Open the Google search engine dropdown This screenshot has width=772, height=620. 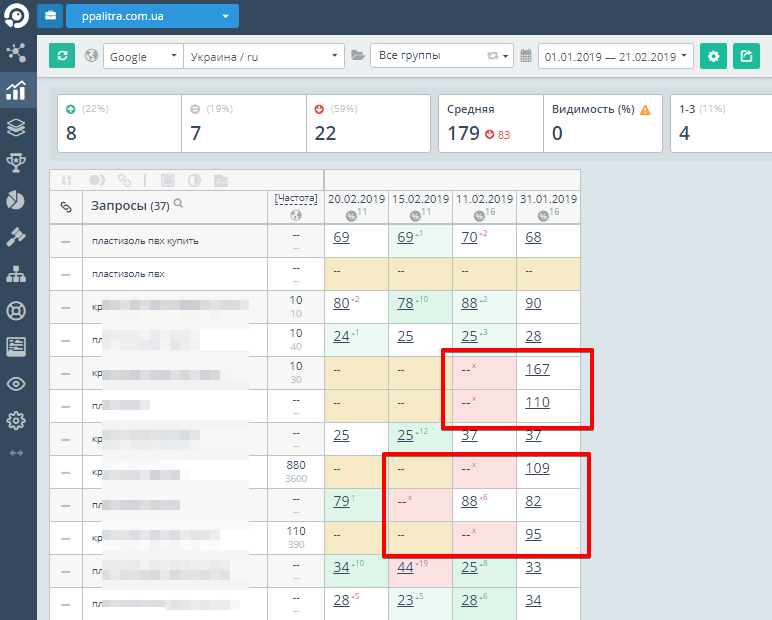pyautogui.click(x=143, y=56)
